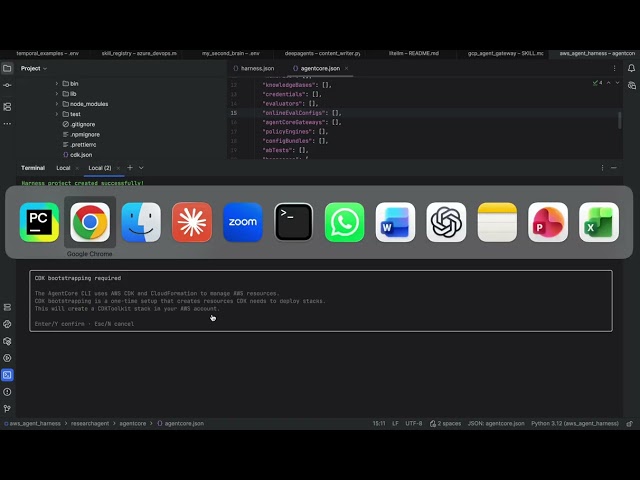Open cursor position 15:11 go-to-line
Viewport: 640px width, 480px height.
pos(379,424)
